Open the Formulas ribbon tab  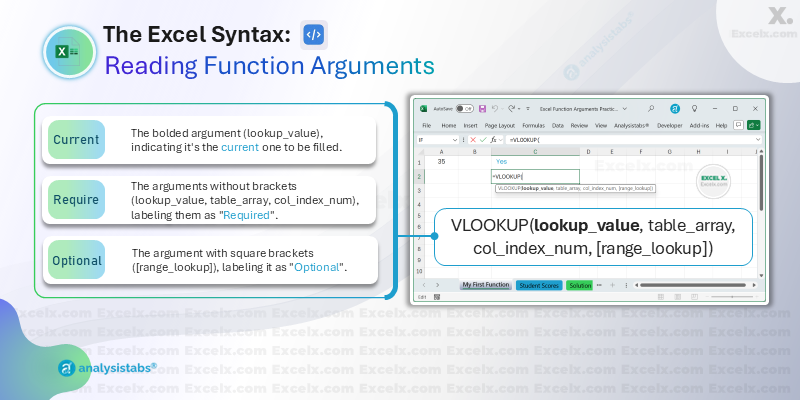(x=534, y=125)
